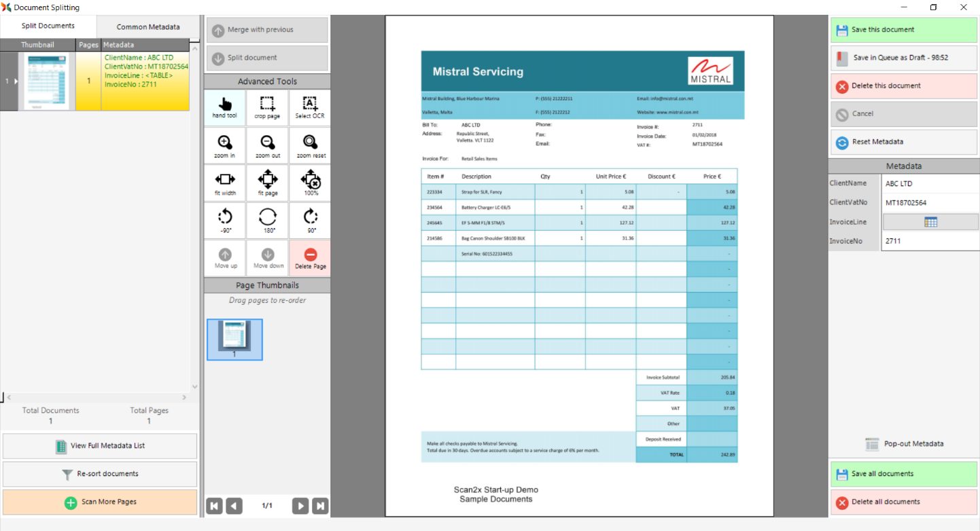Zoom in on the document
This screenshot has height=531, width=980.
click(x=225, y=146)
